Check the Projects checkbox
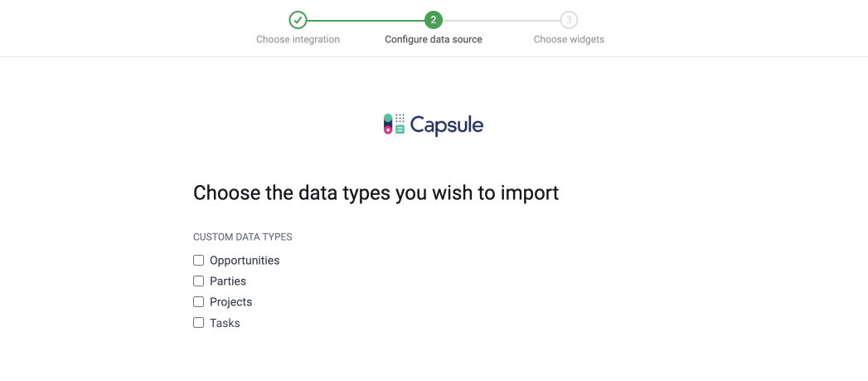The width and height of the screenshot is (868, 381). tap(198, 302)
